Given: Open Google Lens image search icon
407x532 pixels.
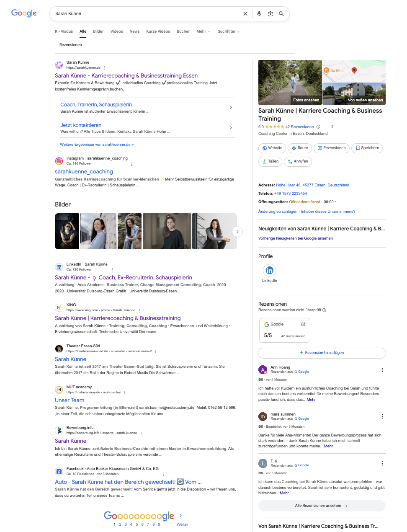Looking at the screenshot, I should tap(270, 14).
